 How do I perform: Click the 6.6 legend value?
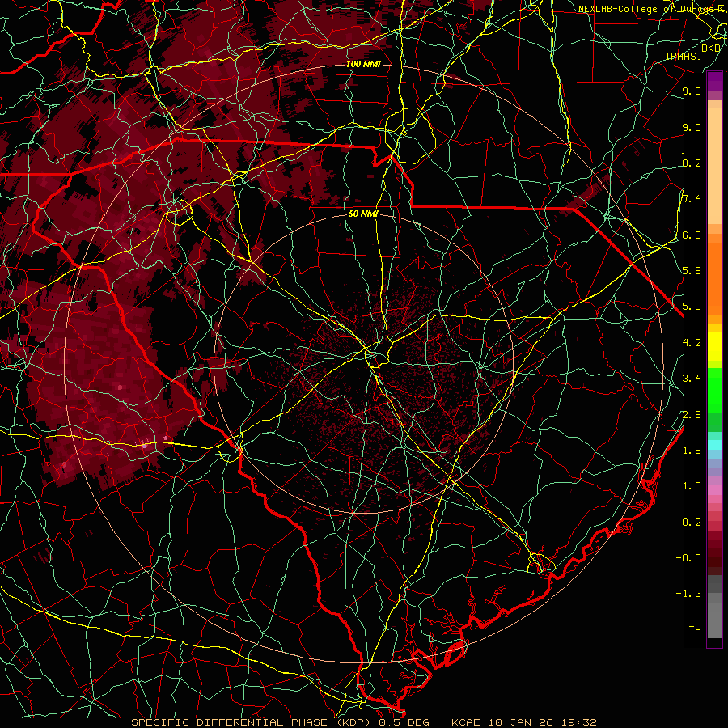point(692,235)
